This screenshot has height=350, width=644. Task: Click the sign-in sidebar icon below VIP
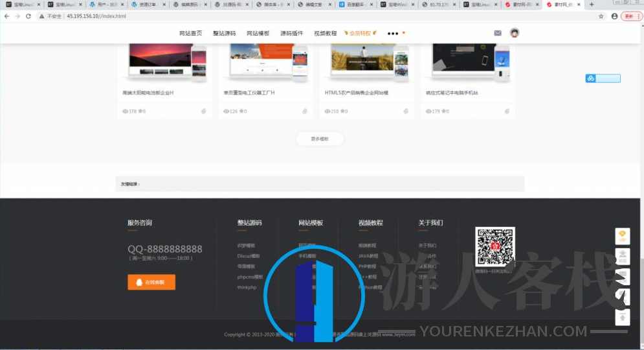coord(622,256)
